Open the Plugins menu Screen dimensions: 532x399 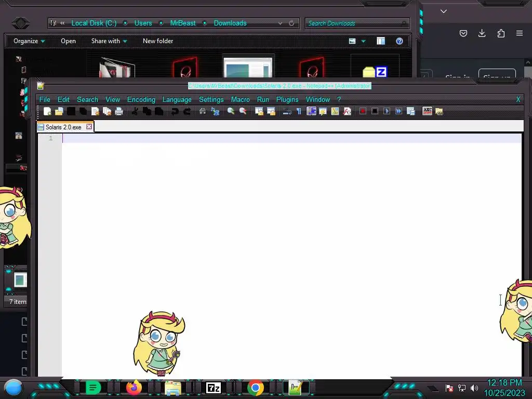[x=287, y=99]
